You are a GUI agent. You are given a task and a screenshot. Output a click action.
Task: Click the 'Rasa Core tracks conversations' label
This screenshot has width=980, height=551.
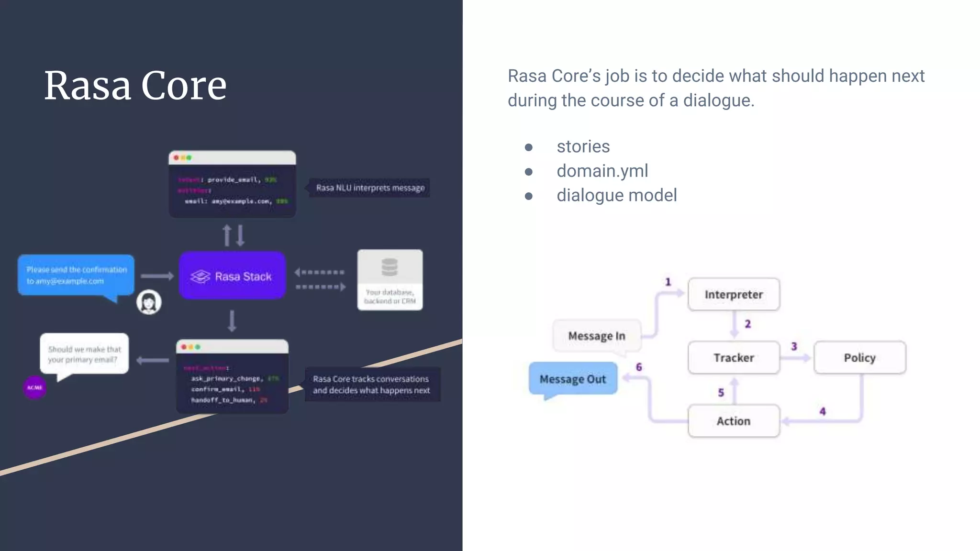point(371,385)
